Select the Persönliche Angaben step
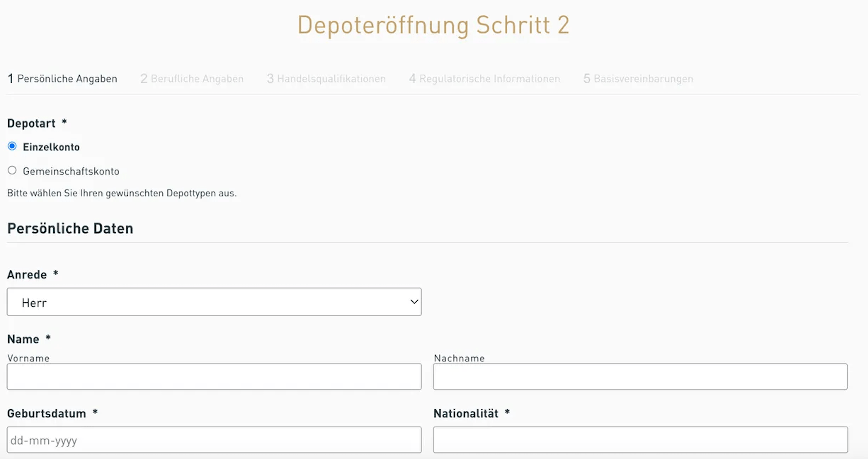 click(x=62, y=78)
